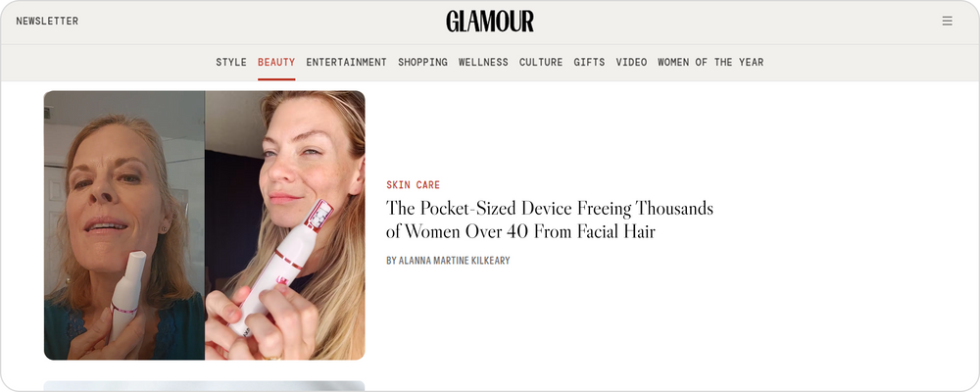The image size is (980, 392).
Task: Click the GLAMOUR logo
Action: (x=490, y=22)
